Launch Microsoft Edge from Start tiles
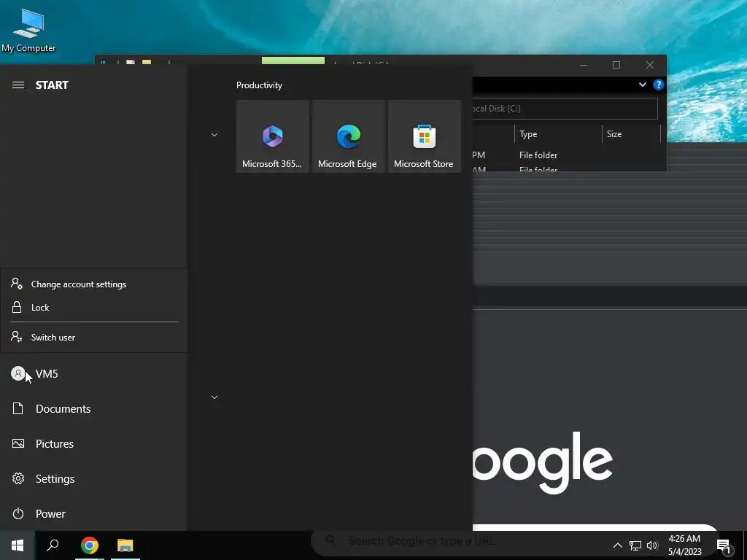 click(x=348, y=136)
